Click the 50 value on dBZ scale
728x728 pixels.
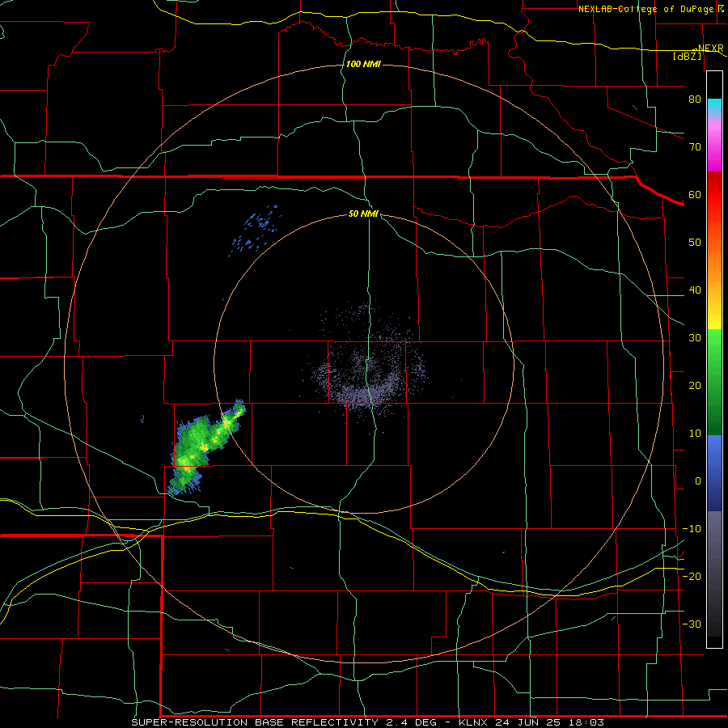(695, 243)
